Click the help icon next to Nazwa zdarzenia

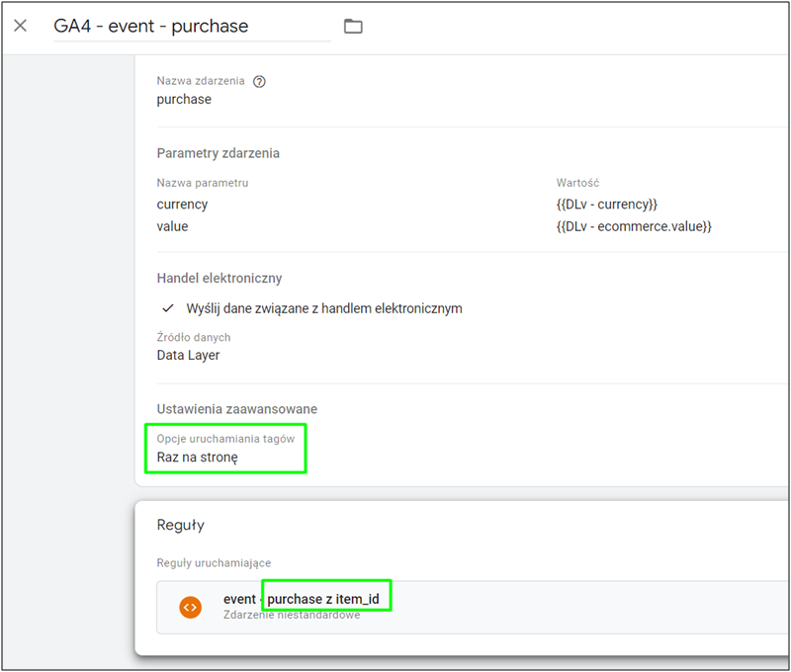259,82
